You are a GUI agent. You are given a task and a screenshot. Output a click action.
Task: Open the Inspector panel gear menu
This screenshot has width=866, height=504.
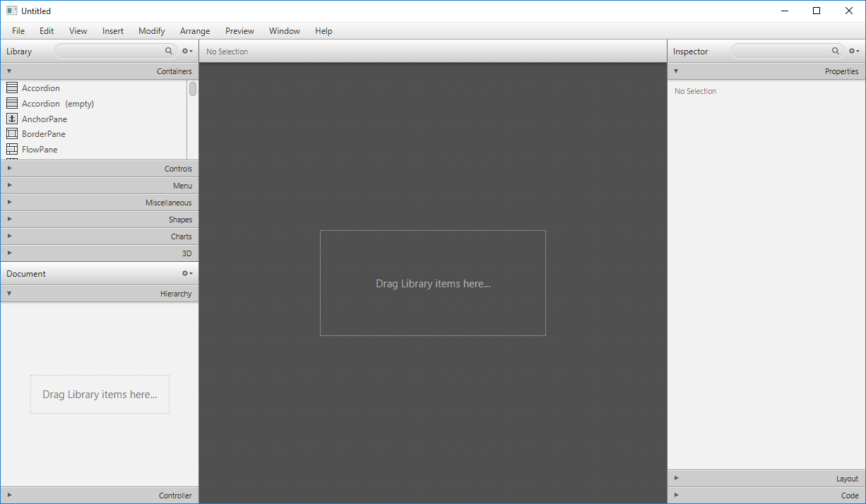pos(853,51)
